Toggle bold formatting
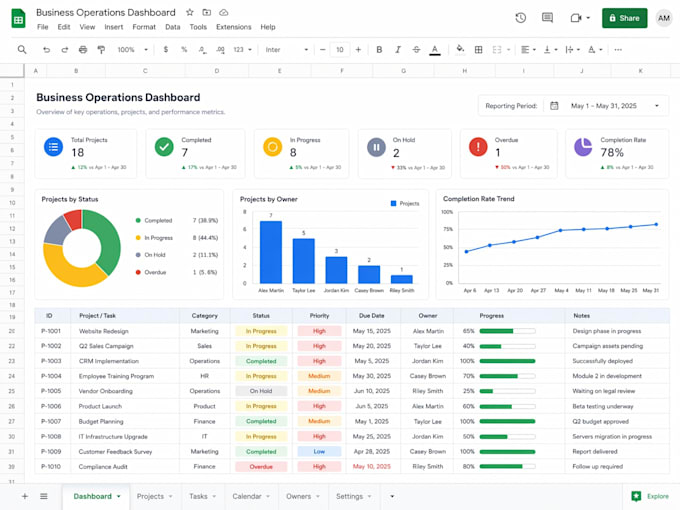Screen dimensions: 680x510 pos(379,49)
